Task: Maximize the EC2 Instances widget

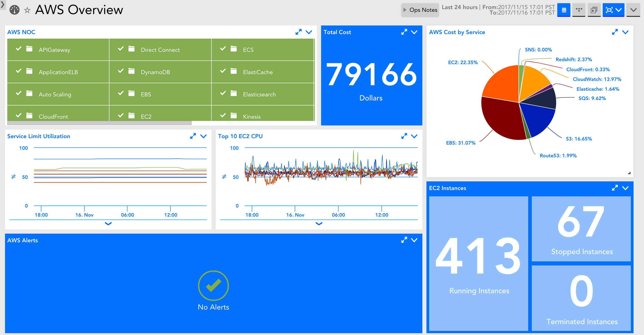Action: tap(615, 188)
